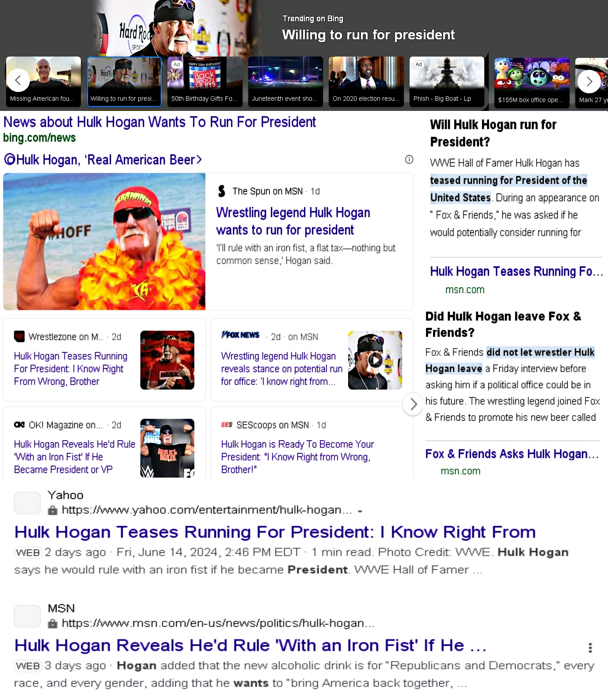Open SEScoops Ready To Become President article
608x700 pixels.
[297, 457]
